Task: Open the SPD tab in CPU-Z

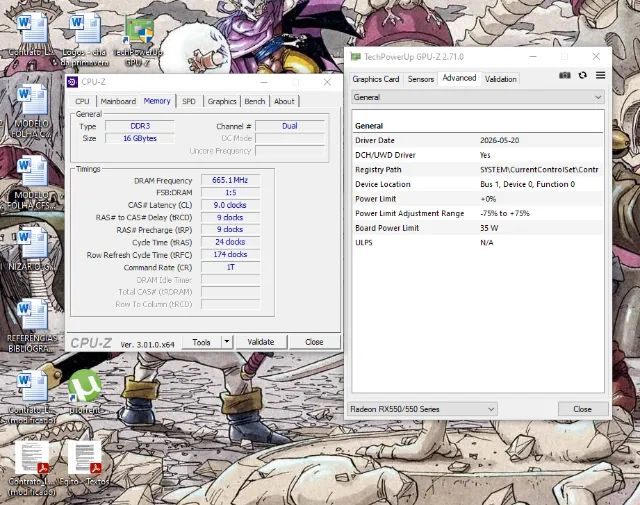Action: tap(189, 101)
